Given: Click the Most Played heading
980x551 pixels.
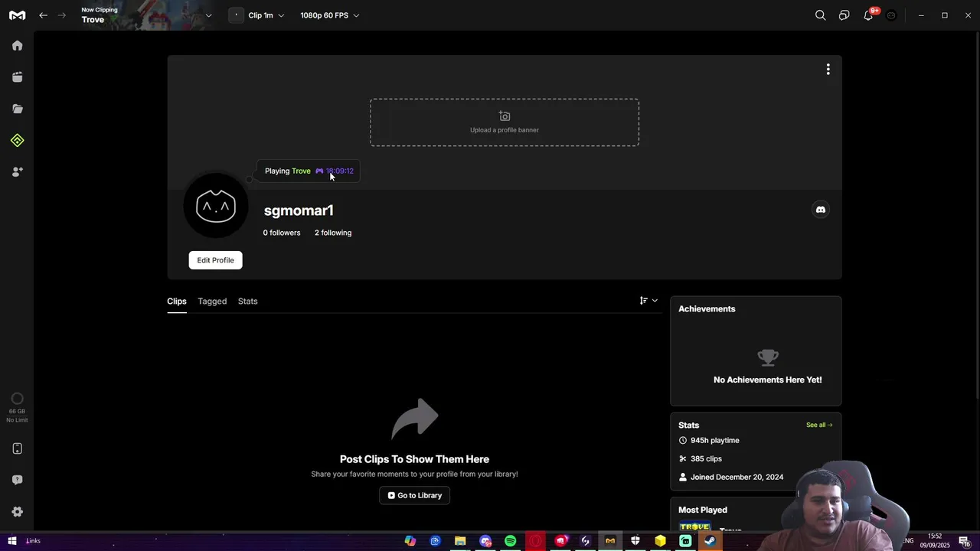Looking at the screenshot, I should [703, 510].
